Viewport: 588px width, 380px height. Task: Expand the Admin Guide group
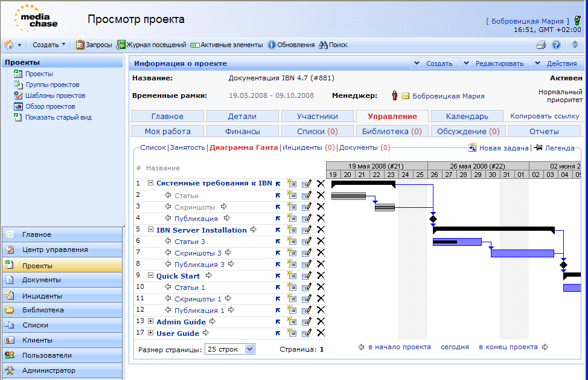click(150, 321)
